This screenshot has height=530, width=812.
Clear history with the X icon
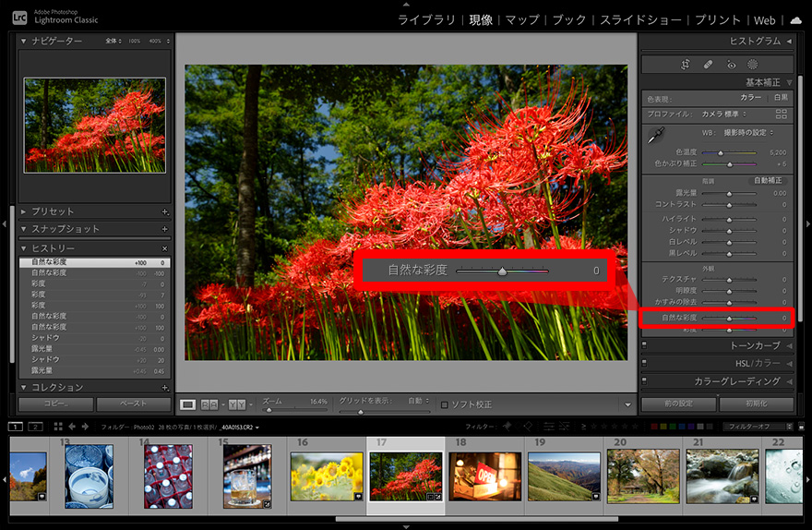(165, 249)
